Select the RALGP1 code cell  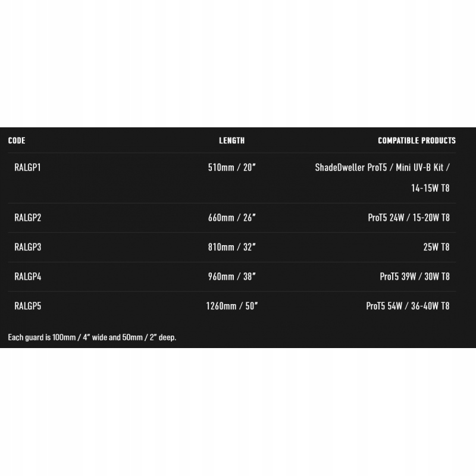[x=27, y=168]
